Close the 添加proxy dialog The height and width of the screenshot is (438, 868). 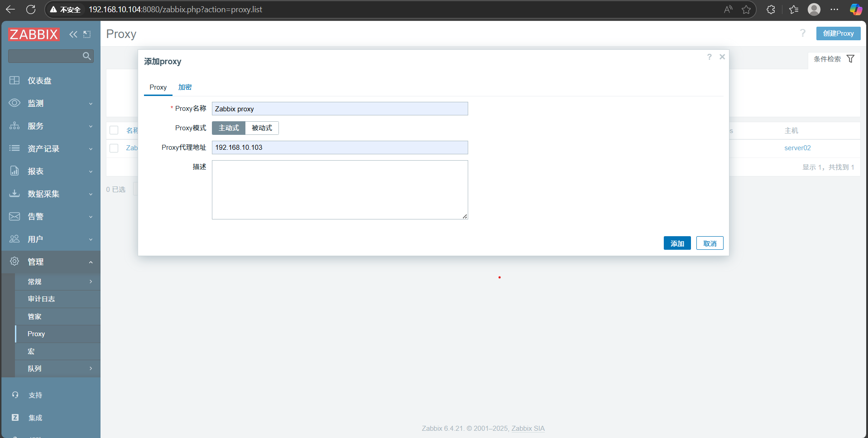pyautogui.click(x=722, y=57)
